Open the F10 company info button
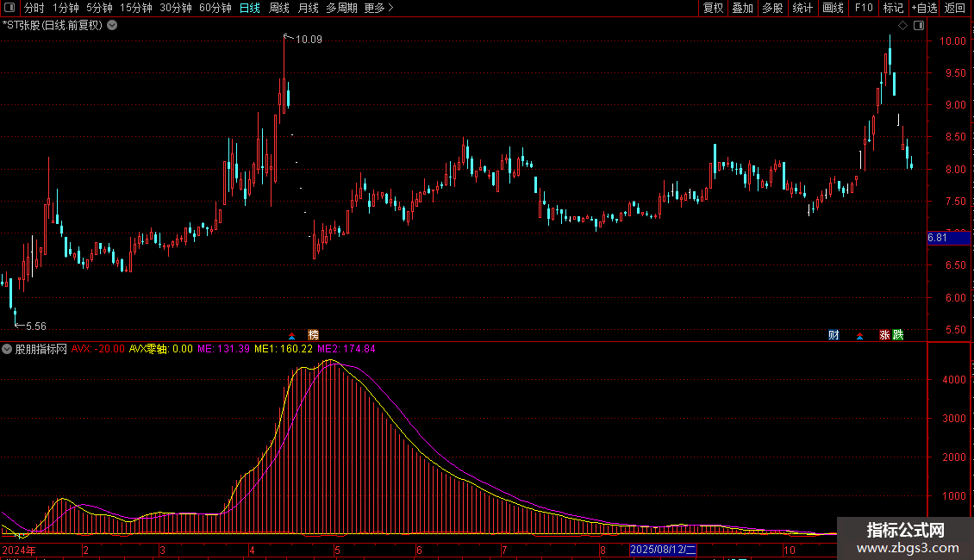The height and width of the screenshot is (560, 974). coord(863,8)
